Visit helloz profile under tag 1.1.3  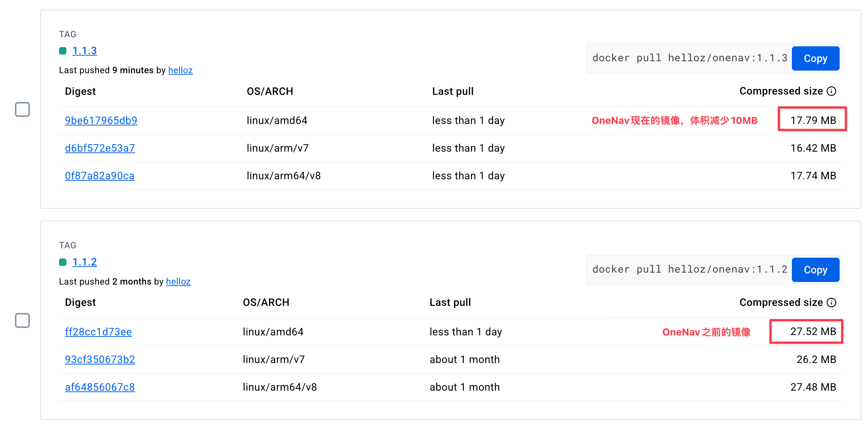pyautogui.click(x=180, y=70)
